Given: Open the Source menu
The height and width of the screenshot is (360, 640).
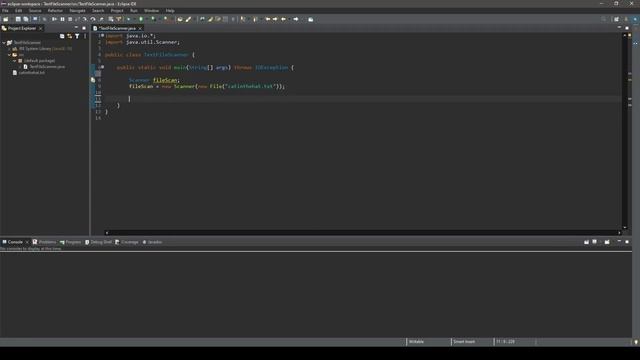Looking at the screenshot, I should click(x=35, y=11).
